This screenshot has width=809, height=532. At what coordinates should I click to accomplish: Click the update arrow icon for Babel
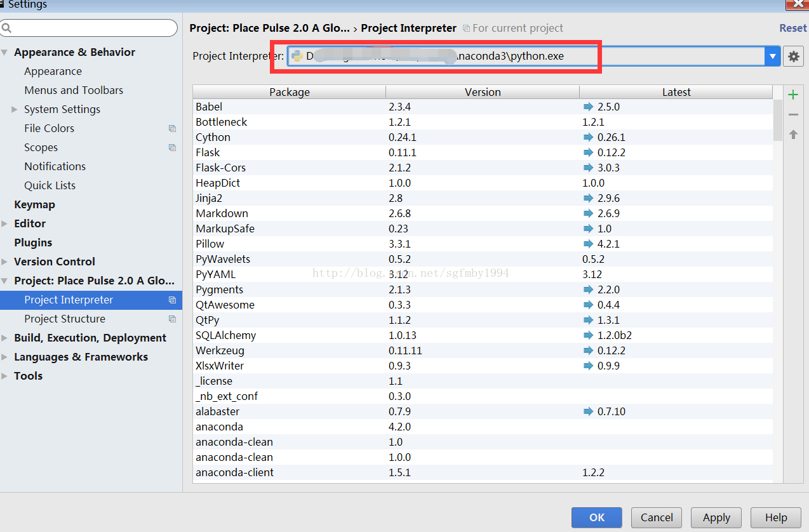587,107
